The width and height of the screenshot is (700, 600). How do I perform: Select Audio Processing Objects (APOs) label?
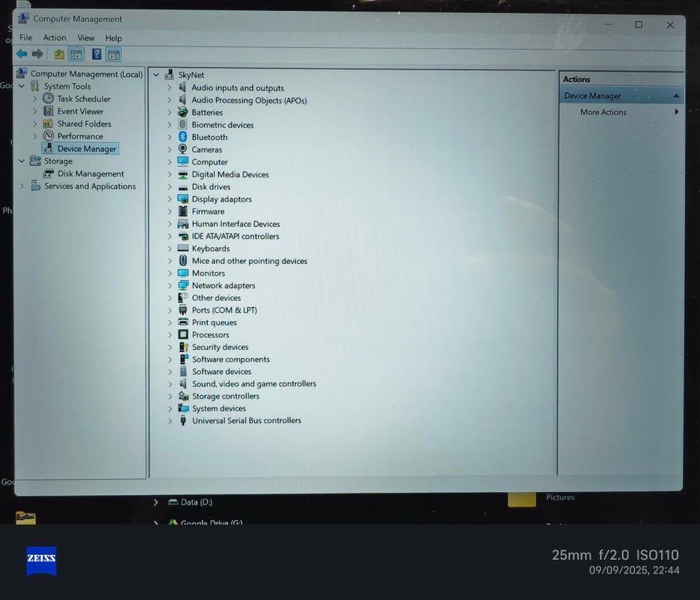[249, 100]
